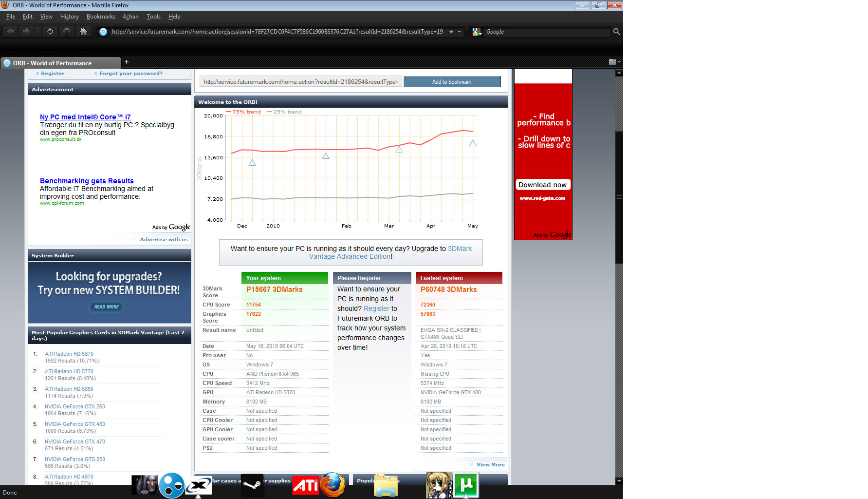Open the ATI Radeon HD 5770 link

(69, 372)
